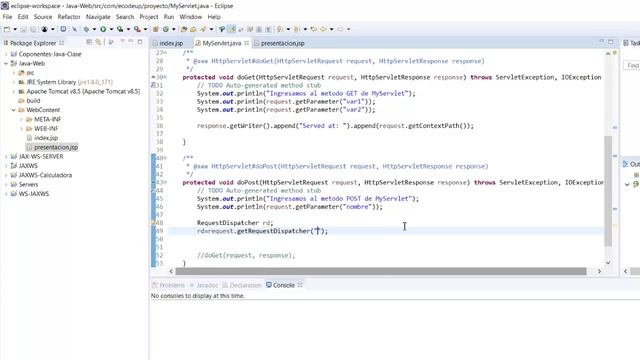This screenshot has height=360, width=640.
Task: Minimize the editor area
Action: [x=601, y=42]
